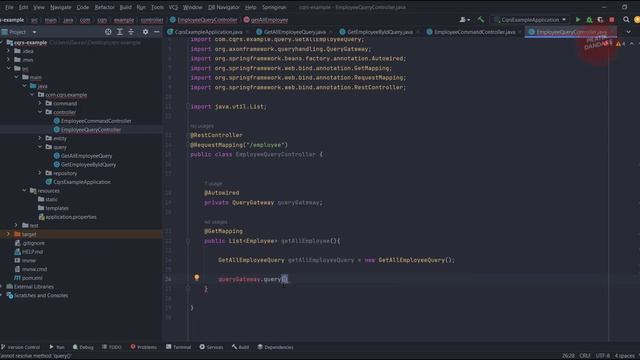
Task: Select CqrsExampleApplication in project tree
Action: [x=82, y=182]
